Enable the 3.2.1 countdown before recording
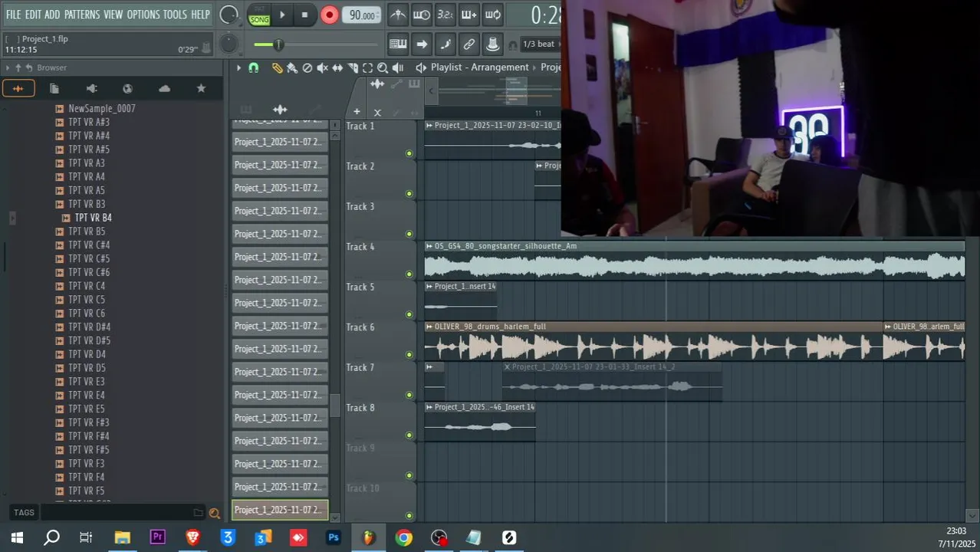Viewport: 980px width, 552px height. click(x=445, y=15)
